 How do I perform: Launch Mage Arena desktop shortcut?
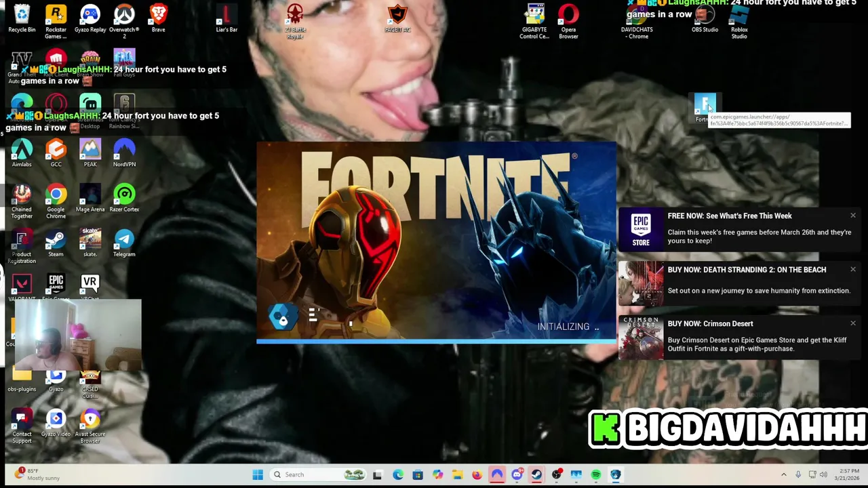coord(90,198)
